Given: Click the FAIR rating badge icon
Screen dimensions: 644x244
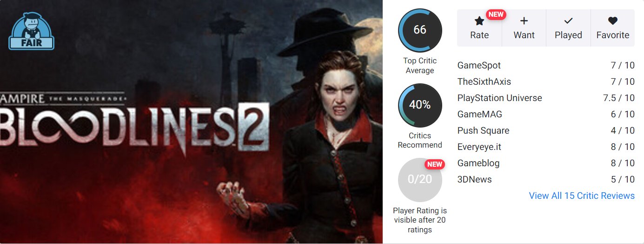Looking at the screenshot, I should pyautogui.click(x=32, y=32).
